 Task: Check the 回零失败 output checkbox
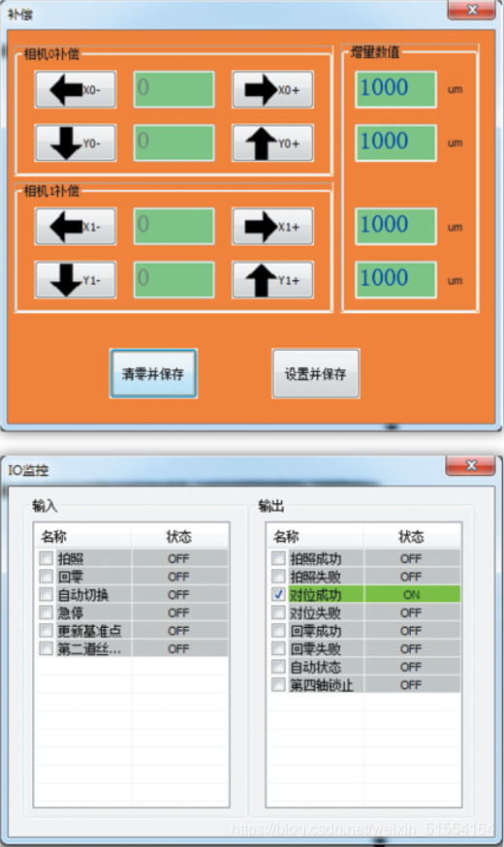(x=279, y=648)
